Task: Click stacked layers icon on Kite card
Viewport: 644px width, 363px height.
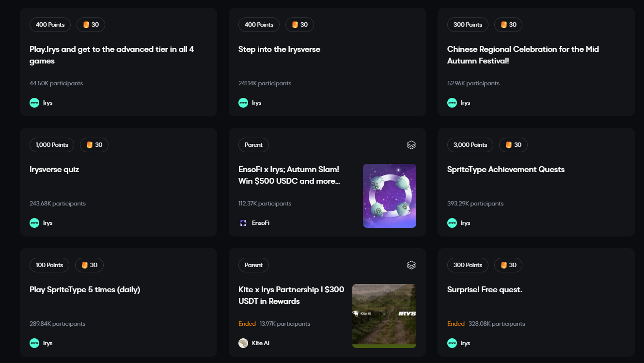Action: click(x=411, y=265)
